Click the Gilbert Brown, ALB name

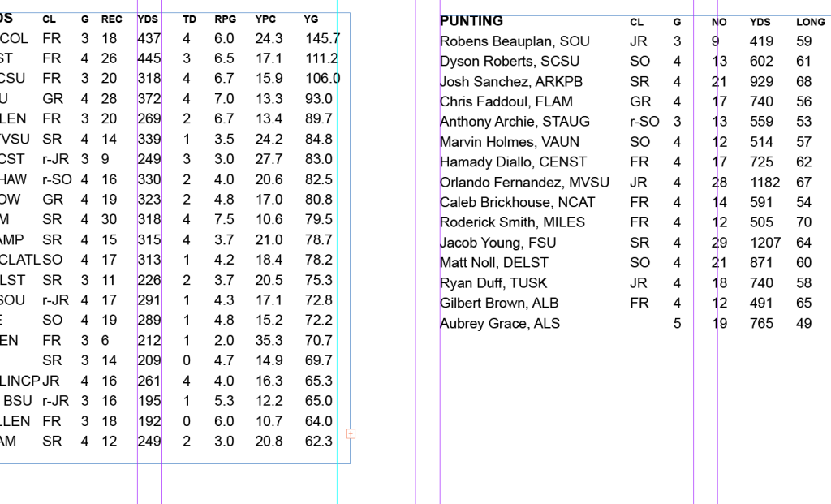499,304
